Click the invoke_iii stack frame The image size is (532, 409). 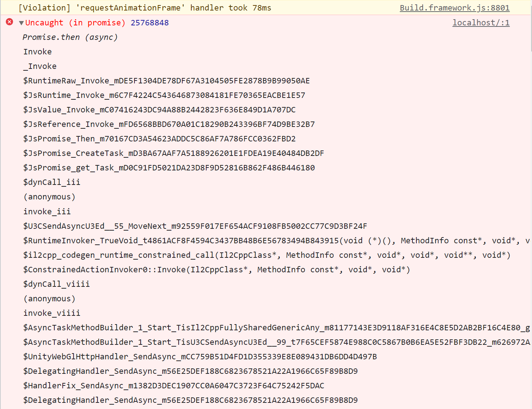pyautogui.click(x=47, y=211)
